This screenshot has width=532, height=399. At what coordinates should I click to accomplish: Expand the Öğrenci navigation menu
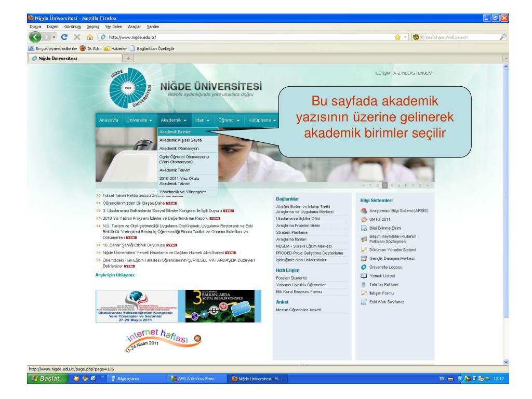(x=229, y=120)
